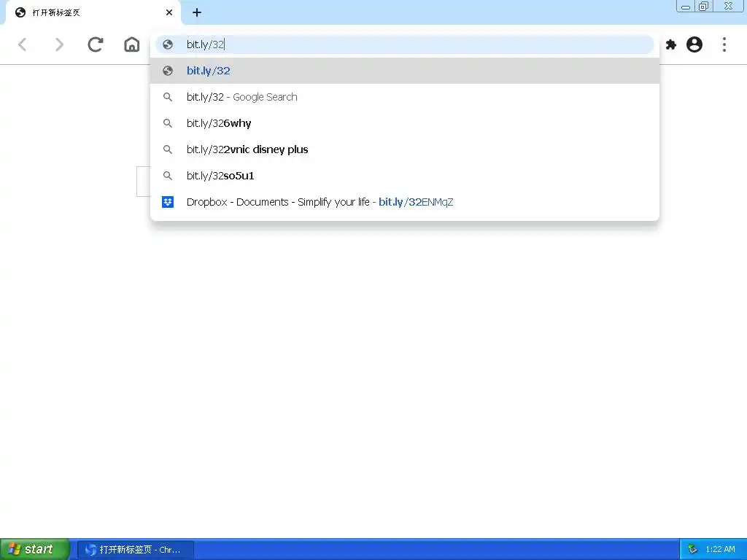Click the globe icon inside address bar

pos(168,44)
